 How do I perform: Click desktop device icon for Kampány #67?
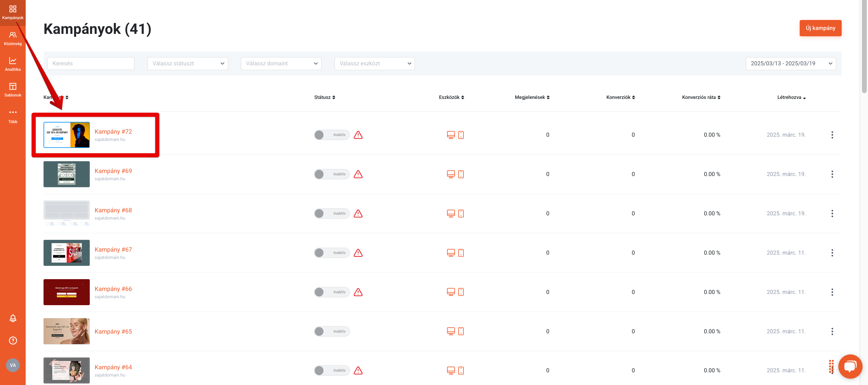(451, 253)
